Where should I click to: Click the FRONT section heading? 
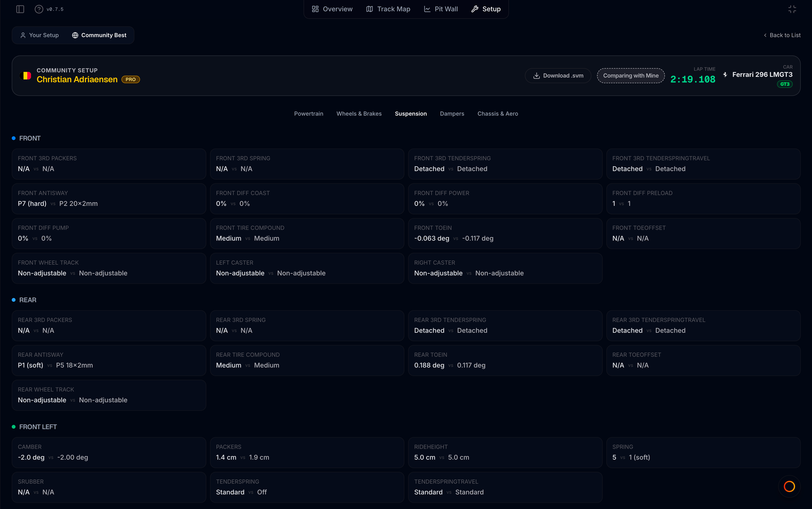pyautogui.click(x=30, y=138)
